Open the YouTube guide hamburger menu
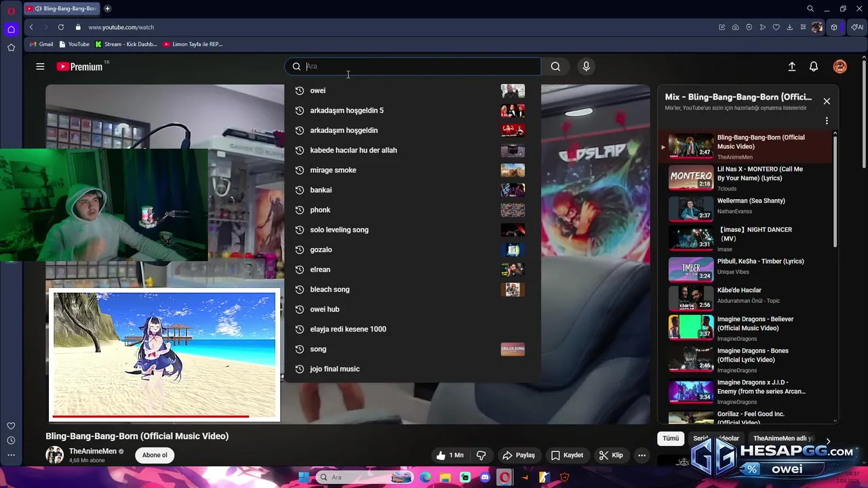Screen dimensions: 868x488 coord(40,66)
